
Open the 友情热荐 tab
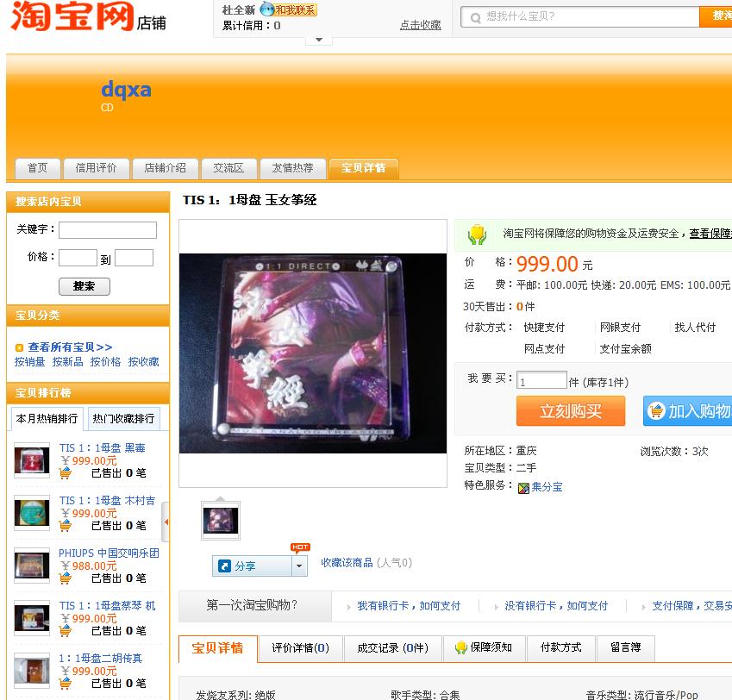click(x=292, y=168)
